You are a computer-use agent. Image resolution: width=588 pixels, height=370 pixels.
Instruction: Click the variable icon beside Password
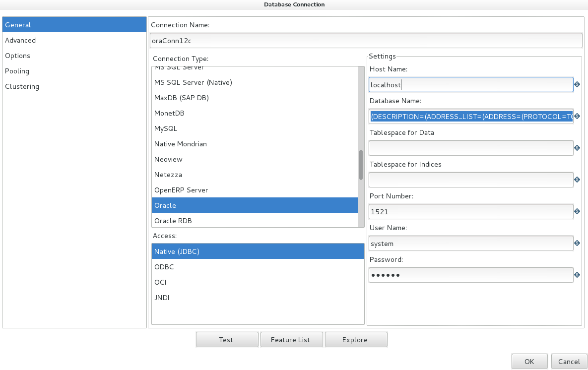pyautogui.click(x=577, y=275)
